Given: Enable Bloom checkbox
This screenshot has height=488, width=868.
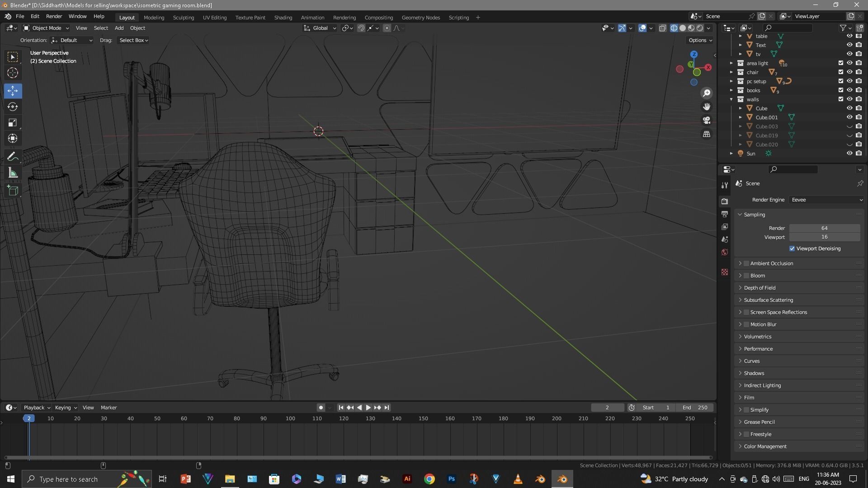Looking at the screenshot, I should [746, 276].
